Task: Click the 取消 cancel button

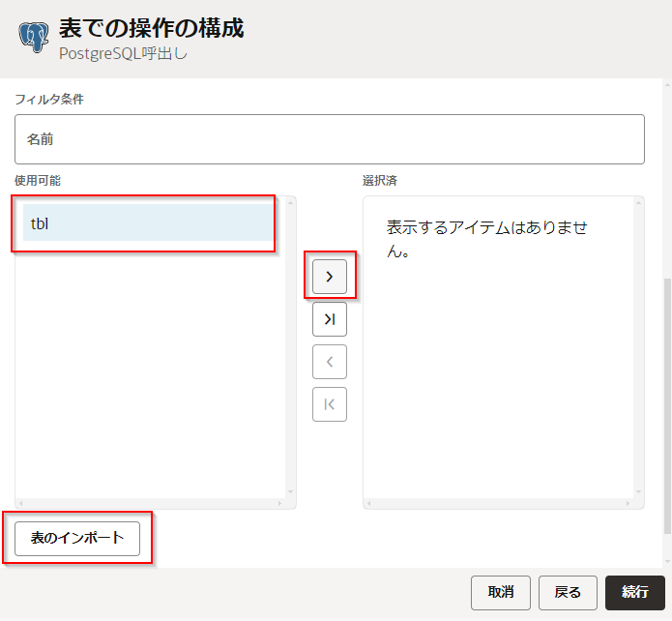Action: (x=501, y=592)
